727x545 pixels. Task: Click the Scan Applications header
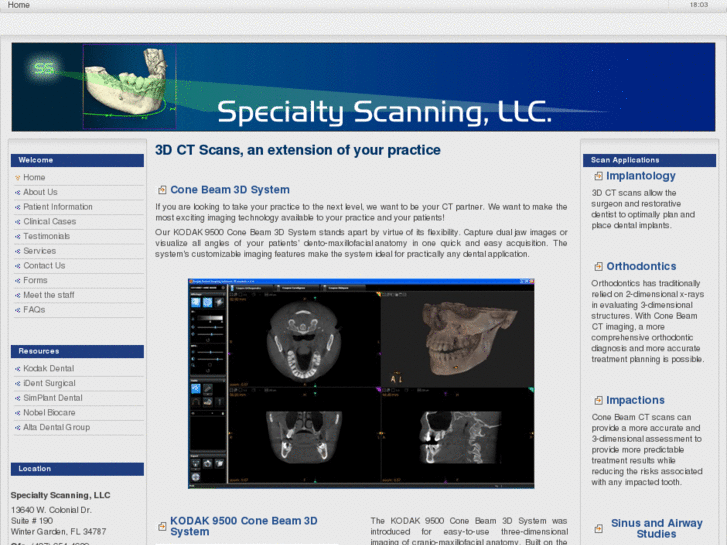pyautogui.click(x=649, y=160)
